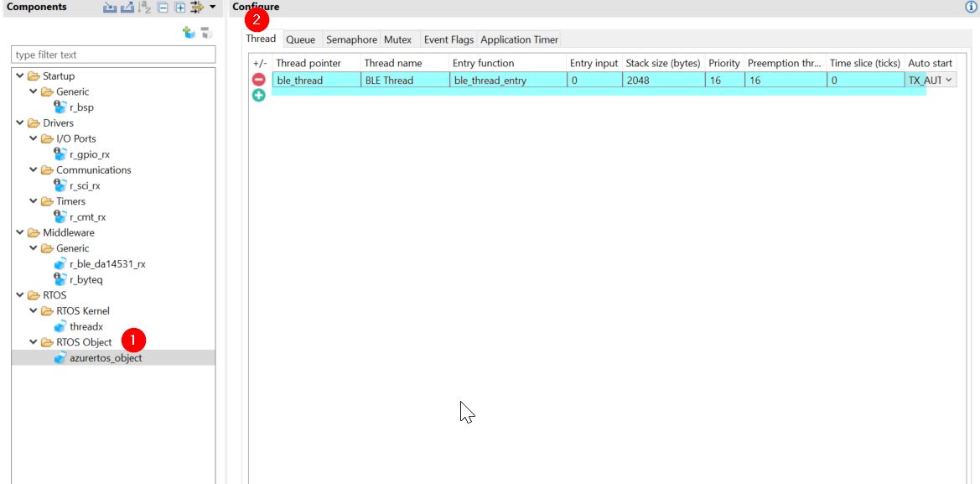Collapse the Communications folder node
Screen dimensions: 980x484
pos(34,169)
